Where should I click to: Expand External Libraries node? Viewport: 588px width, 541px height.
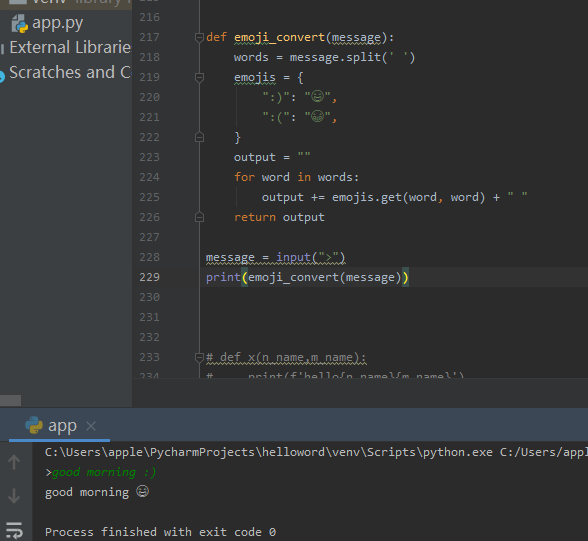[x=70, y=48]
